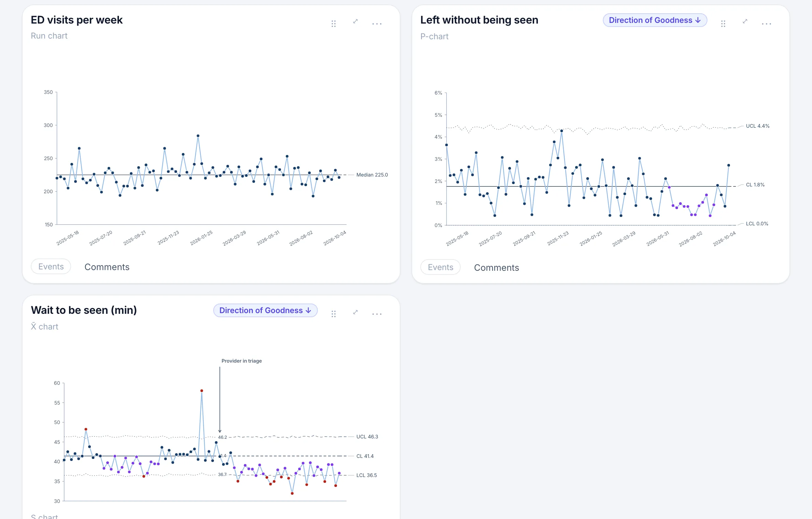The image size is (812, 519).
Task: Select the UCL 4.4% label on P-chart
Action: click(x=758, y=126)
